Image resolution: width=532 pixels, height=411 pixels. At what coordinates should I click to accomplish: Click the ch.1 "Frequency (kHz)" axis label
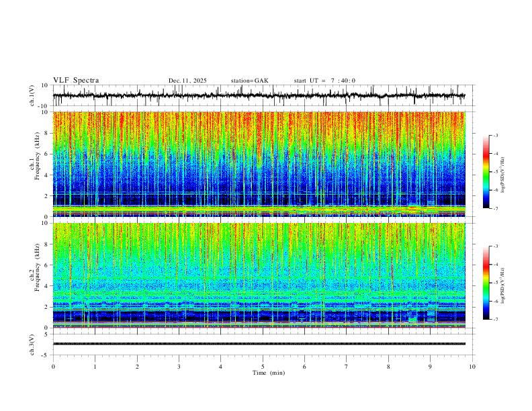click(37, 155)
